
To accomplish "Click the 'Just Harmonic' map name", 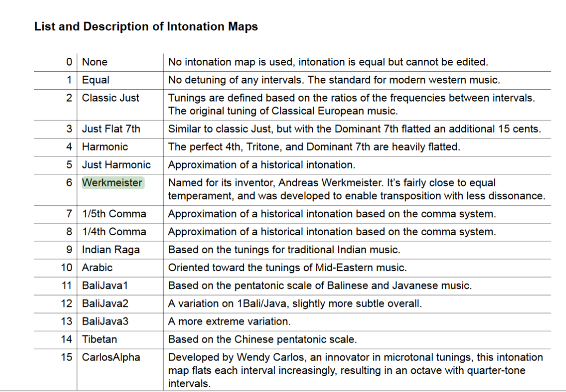I will 116,165.
